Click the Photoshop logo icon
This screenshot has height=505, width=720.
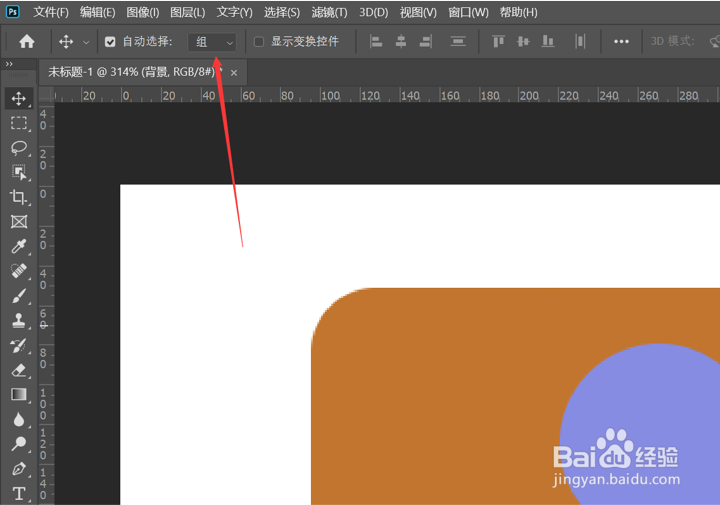pos(12,11)
